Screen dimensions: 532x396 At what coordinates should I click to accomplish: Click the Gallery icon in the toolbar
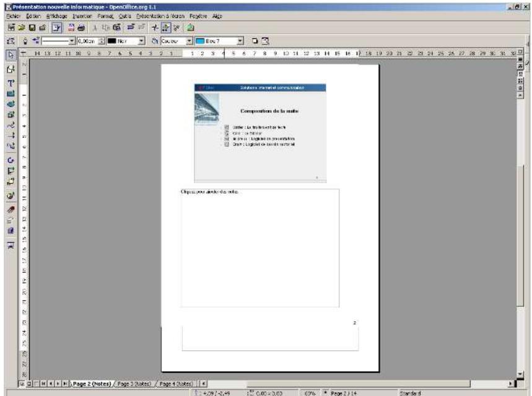tap(191, 28)
